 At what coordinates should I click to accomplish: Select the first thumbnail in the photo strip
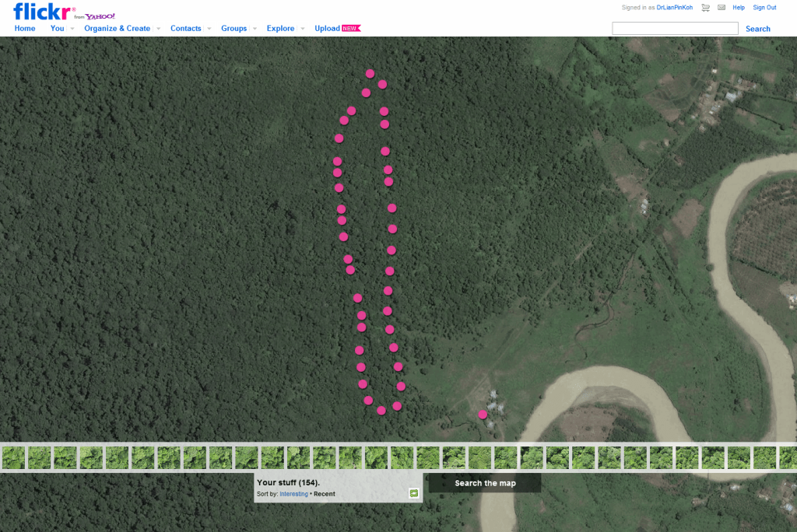[13, 457]
